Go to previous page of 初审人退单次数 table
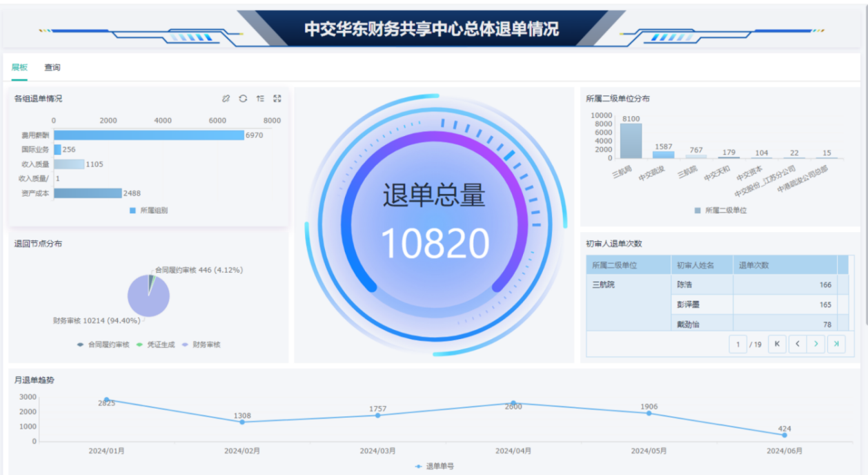 click(x=797, y=344)
